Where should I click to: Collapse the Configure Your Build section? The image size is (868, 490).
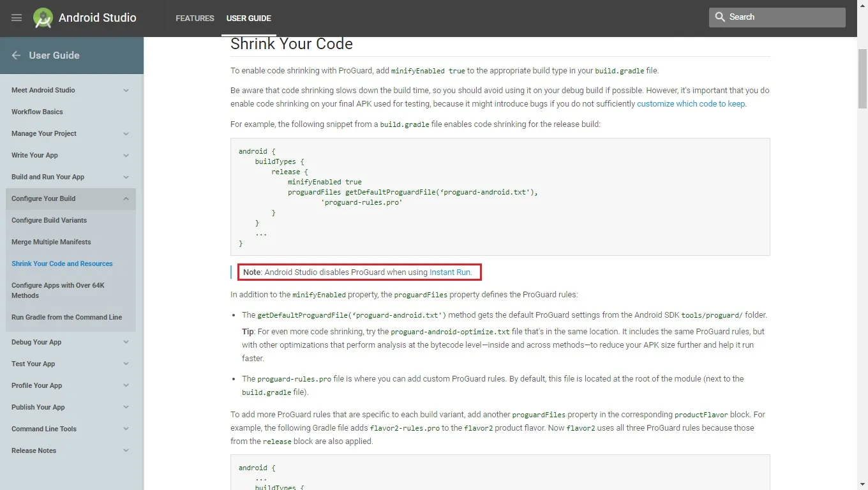tap(126, 199)
